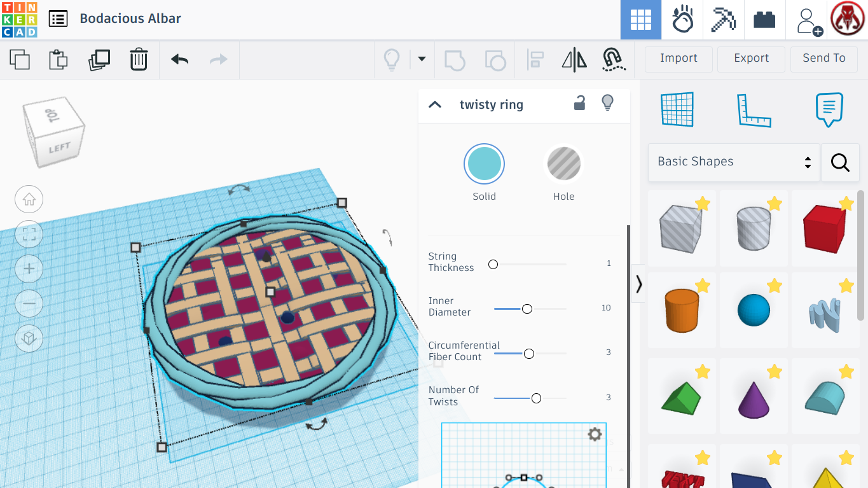Switch to the Blocks editor tab
Viewport: 868px width, 488px height.
point(764,20)
